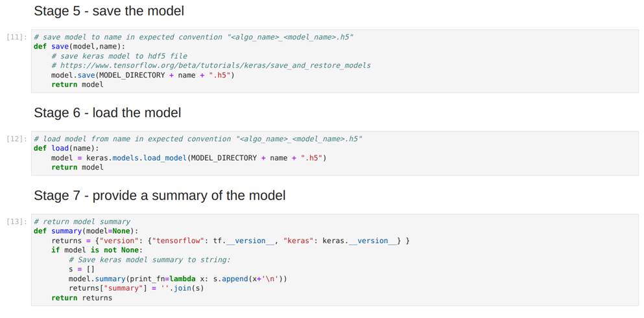Click the model.save(MODEL_DIRECTORY...) code line
The width and height of the screenshot is (644, 318).
[x=143, y=75]
